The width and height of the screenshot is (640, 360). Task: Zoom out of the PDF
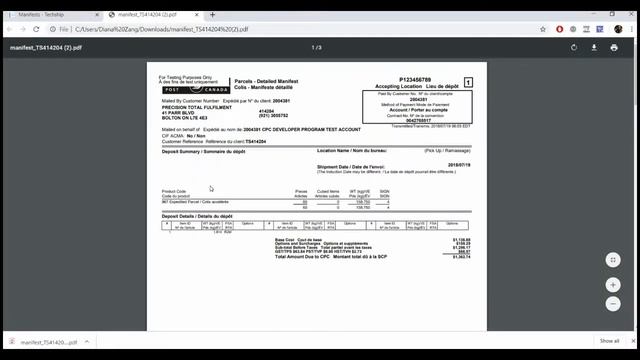click(613, 304)
